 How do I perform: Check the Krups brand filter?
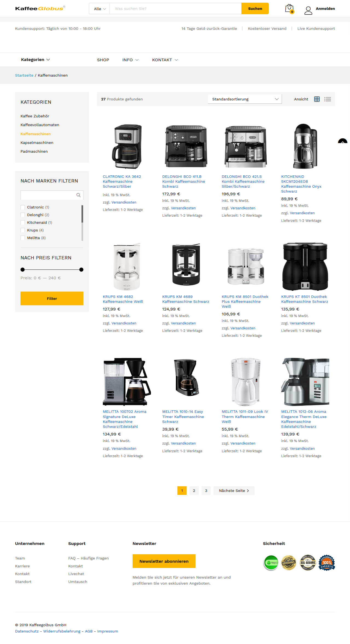23,230
